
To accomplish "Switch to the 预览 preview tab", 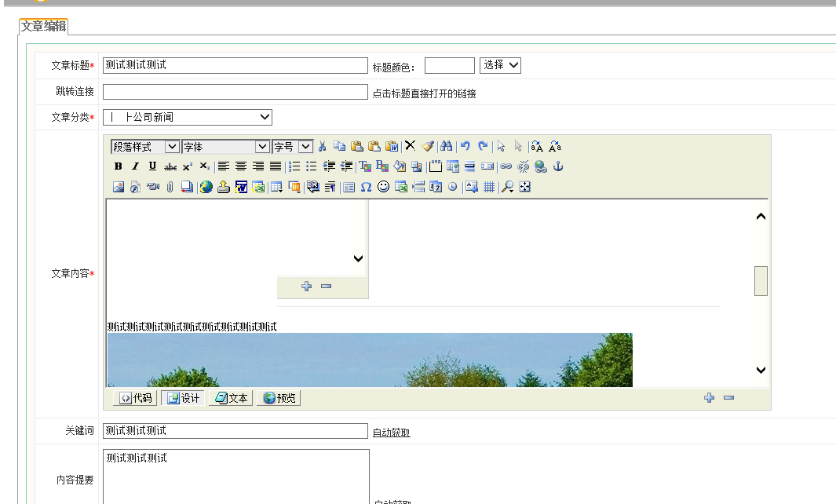I will 279,398.
